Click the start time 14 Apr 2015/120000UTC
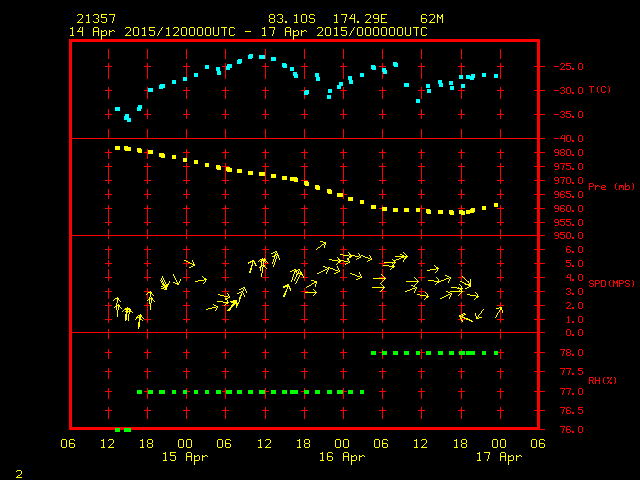 pos(152,32)
